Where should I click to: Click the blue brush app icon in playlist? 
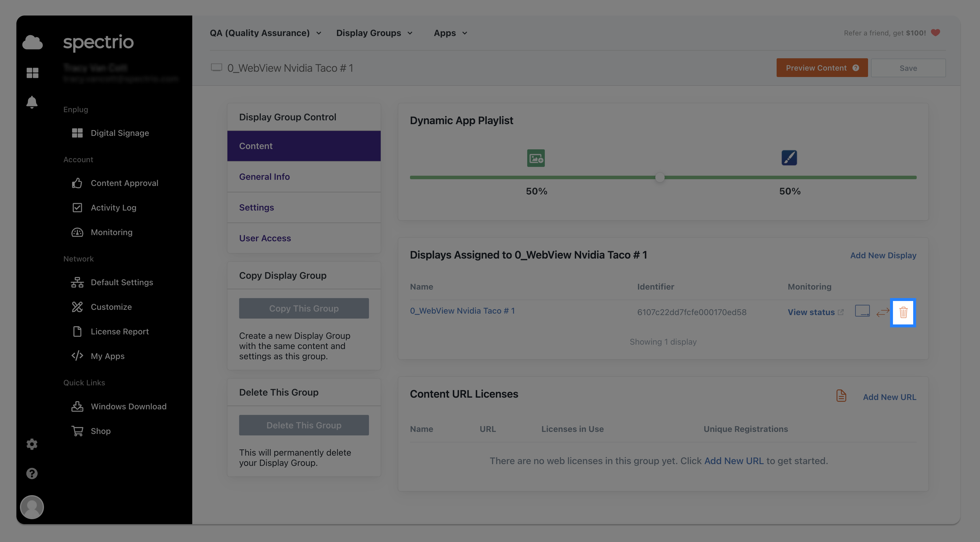tap(789, 158)
